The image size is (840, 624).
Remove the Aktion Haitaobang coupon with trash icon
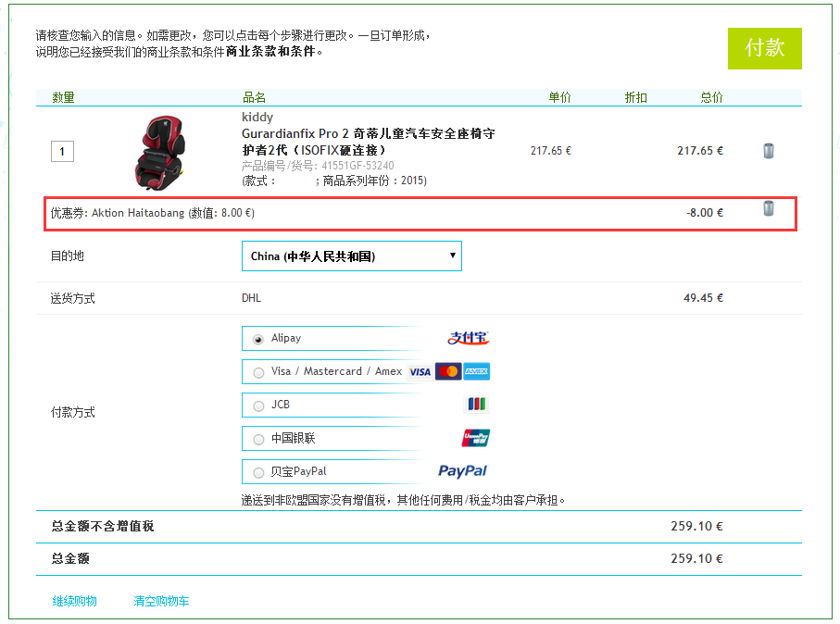pos(768,207)
